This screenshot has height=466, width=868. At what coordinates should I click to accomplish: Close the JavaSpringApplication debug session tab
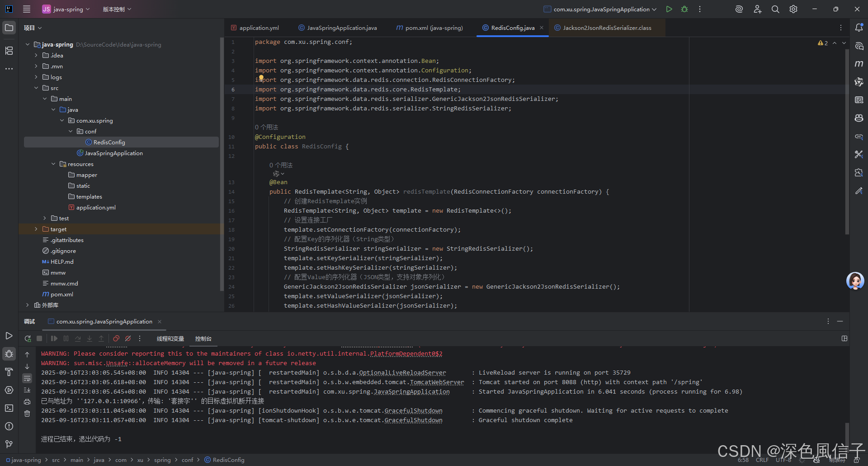(160, 322)
